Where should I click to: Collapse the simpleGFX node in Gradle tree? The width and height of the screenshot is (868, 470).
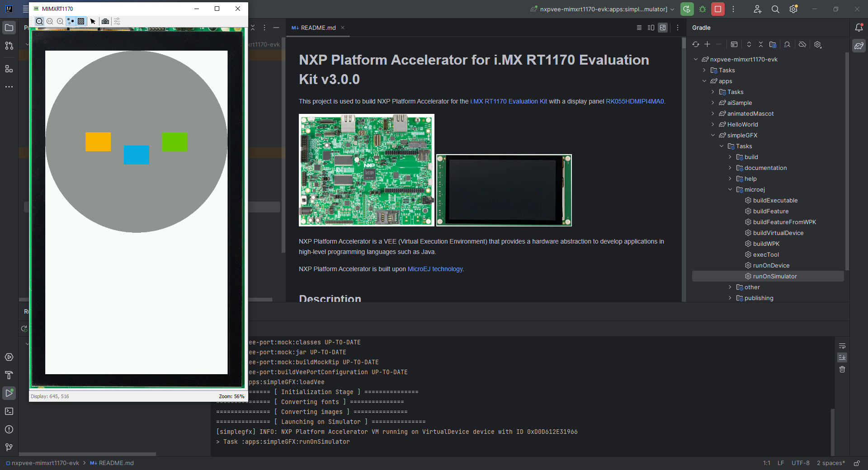713,135
